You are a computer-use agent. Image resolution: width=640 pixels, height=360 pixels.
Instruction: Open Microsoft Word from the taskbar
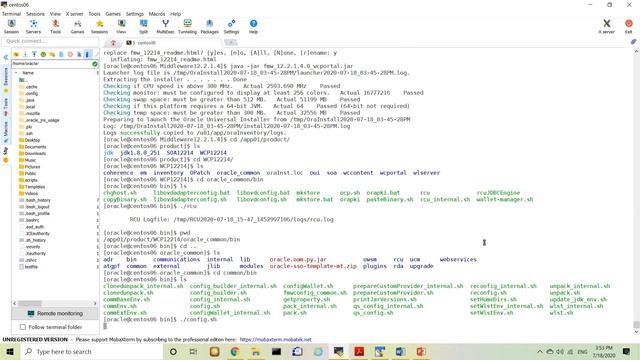pos(400,351)
